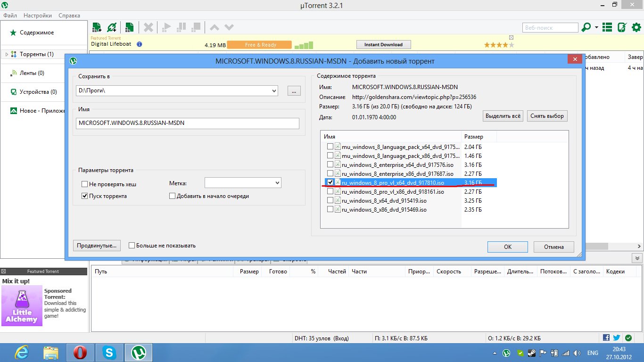The height and width of the screenshot is (362, 644).
Task: Check ru_windows_8_enterprise_x86_dvd_917687.iso checkbox
Action: 330,173
